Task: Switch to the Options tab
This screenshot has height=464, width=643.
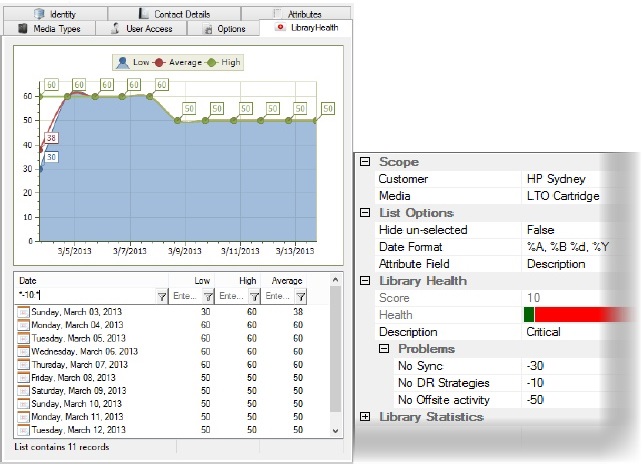Action: pos(223,29)
